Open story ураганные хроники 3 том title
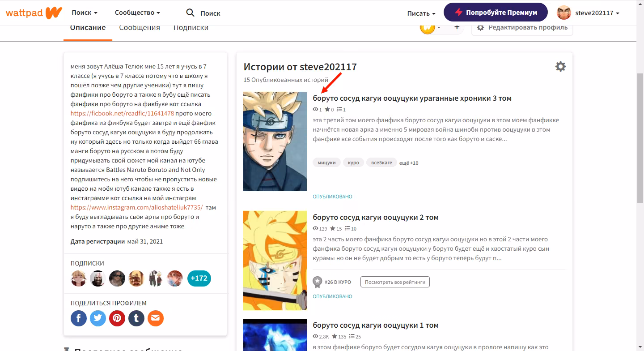The width and height of the screenshot is (644, 351). point(412,98)
